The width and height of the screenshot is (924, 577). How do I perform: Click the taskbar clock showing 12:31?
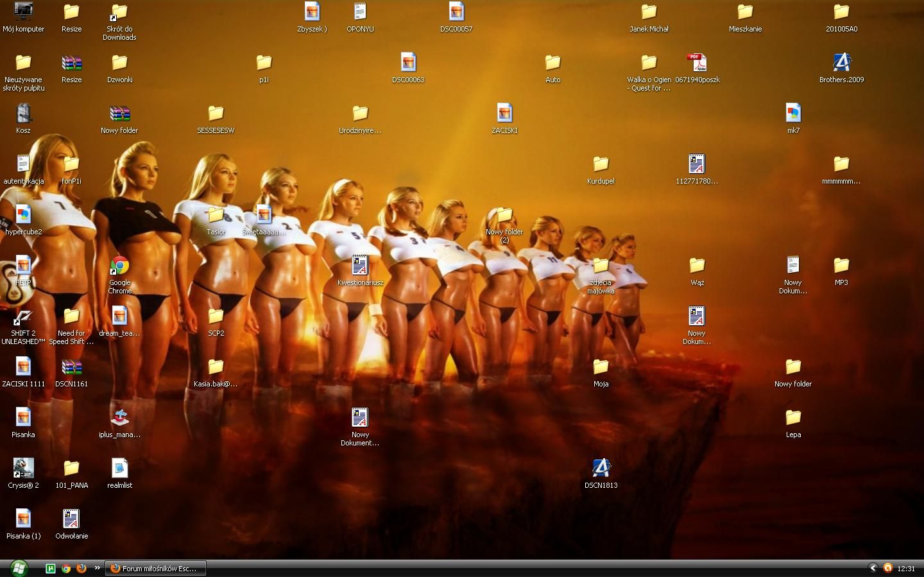point(906,569)
